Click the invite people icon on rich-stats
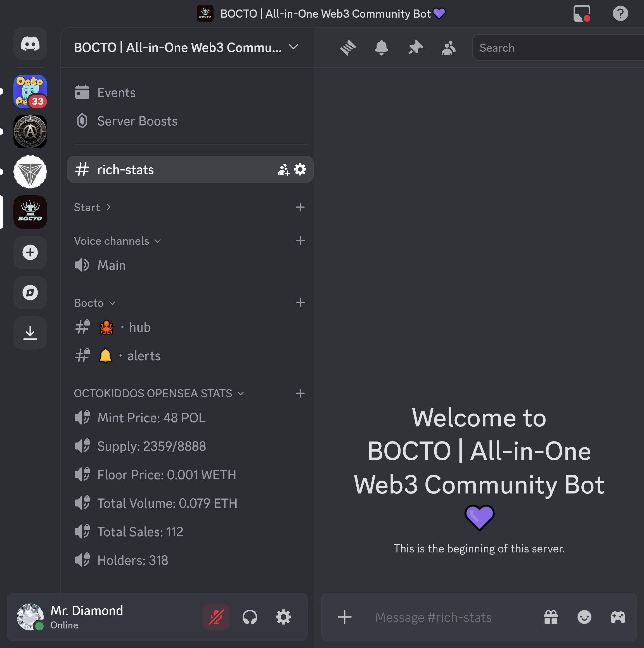Viewport: 644px width, 648px height. (283, 170)
